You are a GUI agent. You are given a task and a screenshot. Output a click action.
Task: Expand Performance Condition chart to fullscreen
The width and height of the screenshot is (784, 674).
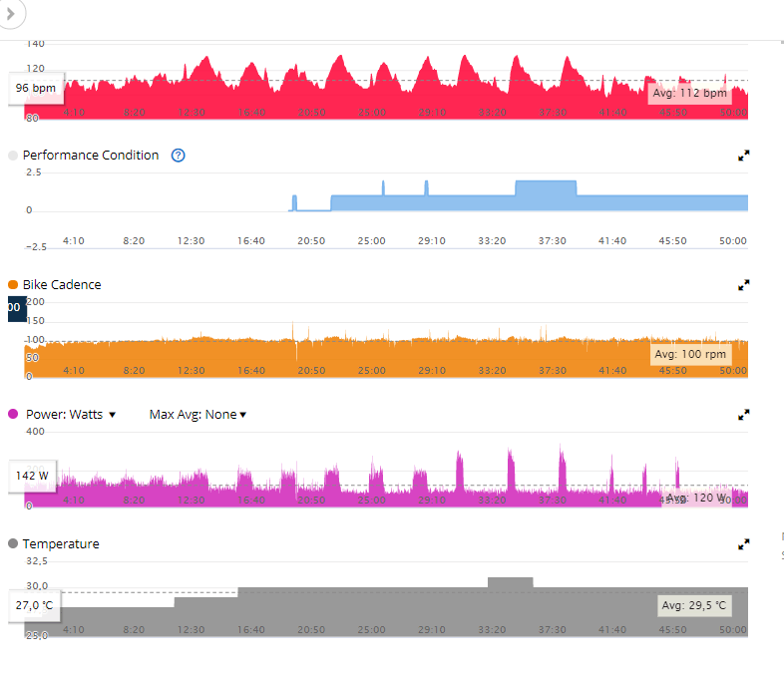point(743,156)
